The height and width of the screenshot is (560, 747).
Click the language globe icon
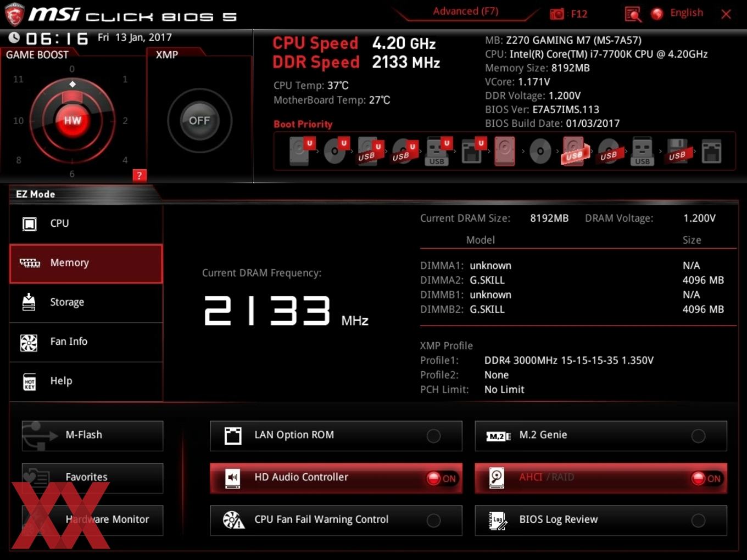[657, 14]
